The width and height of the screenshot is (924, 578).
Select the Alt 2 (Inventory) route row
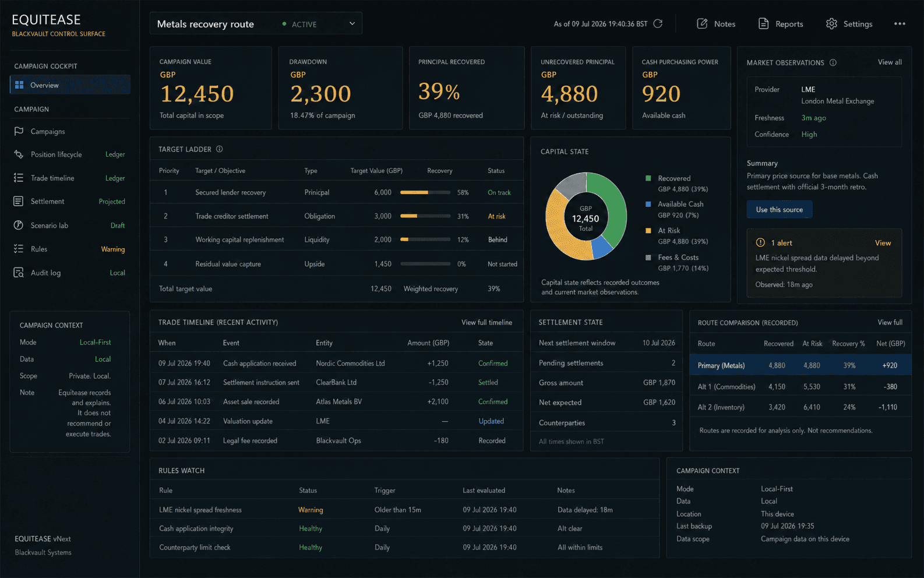coord(800,407)
